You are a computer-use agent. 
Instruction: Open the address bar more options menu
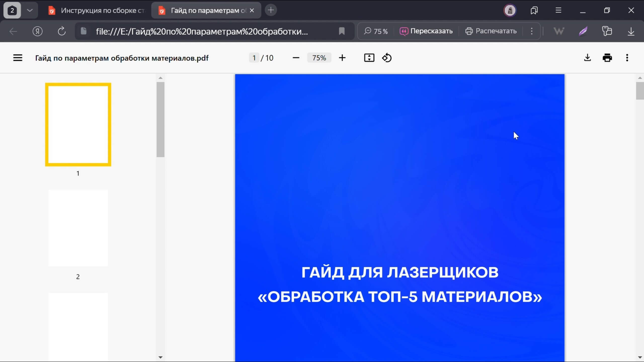pos(532,31)
